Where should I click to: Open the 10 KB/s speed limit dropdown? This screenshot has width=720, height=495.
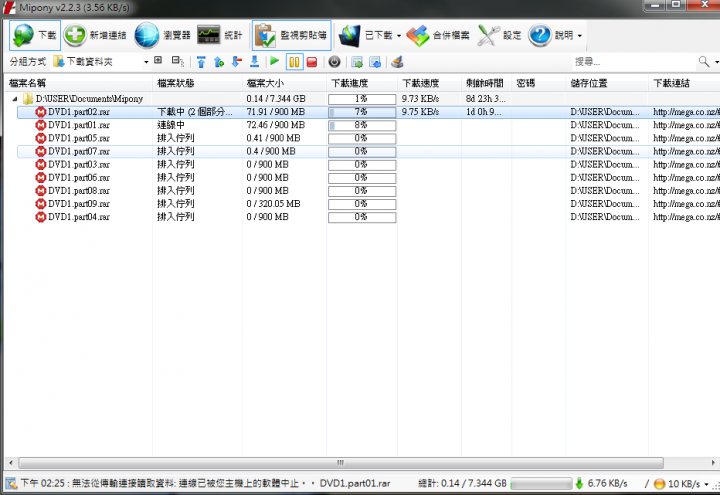[x=706, y=484]
